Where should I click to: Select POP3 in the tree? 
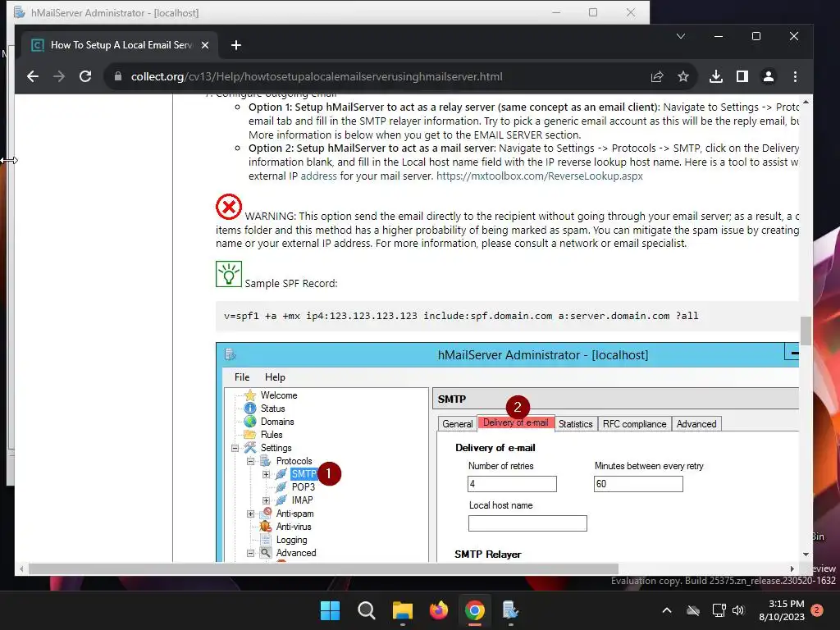[304, 487]
